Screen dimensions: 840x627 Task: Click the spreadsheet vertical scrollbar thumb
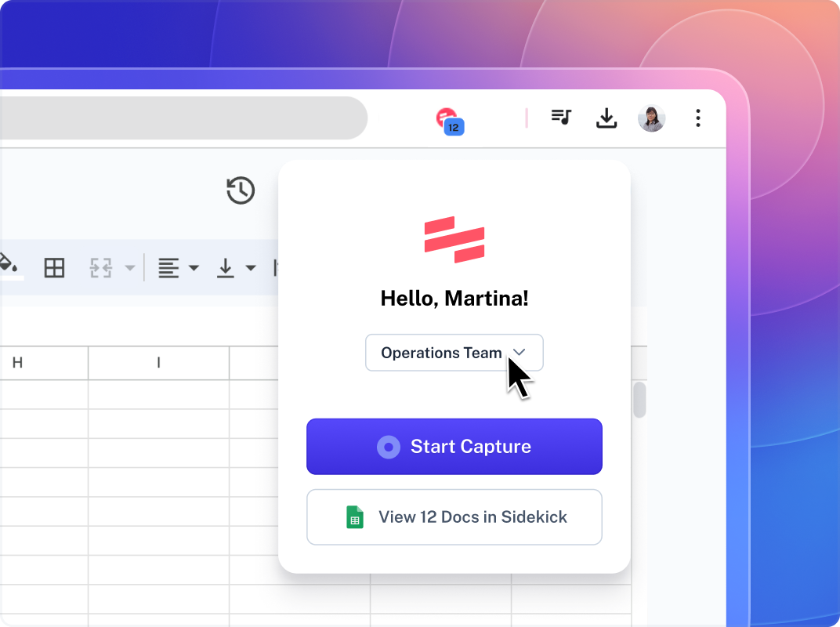(639, 400)
